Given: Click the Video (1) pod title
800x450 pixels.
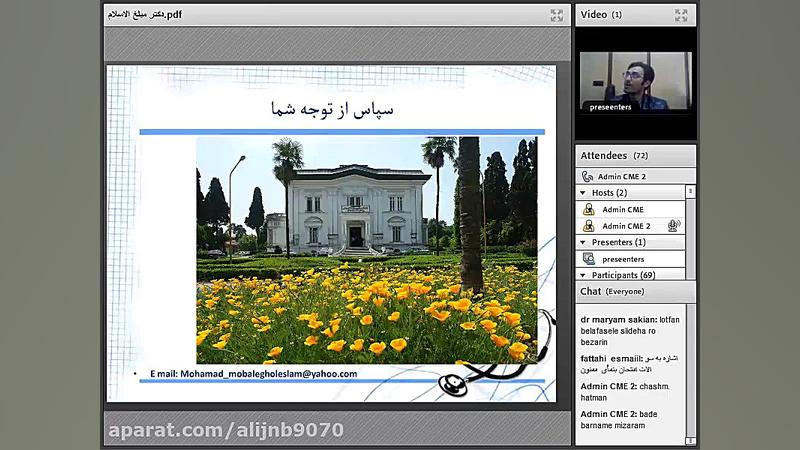Looking at the screenshot, I should point(601,15).
